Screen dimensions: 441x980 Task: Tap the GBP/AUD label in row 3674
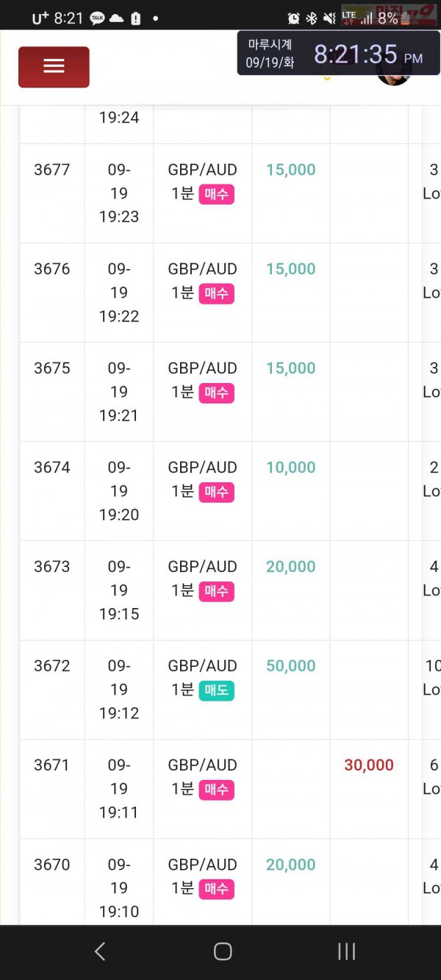click(203, 468)
